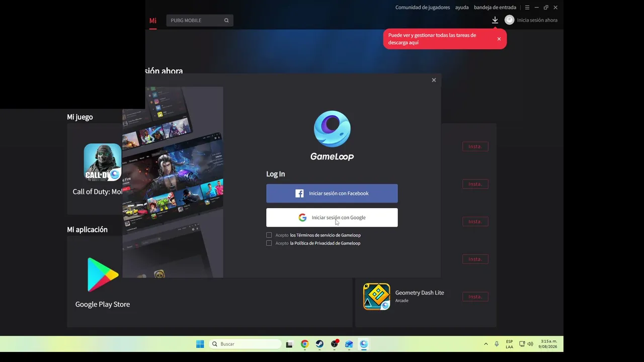The image size is (644, 362).
Task: Open the Términos de servicio de Gameloop link
Action: [326, 235]
